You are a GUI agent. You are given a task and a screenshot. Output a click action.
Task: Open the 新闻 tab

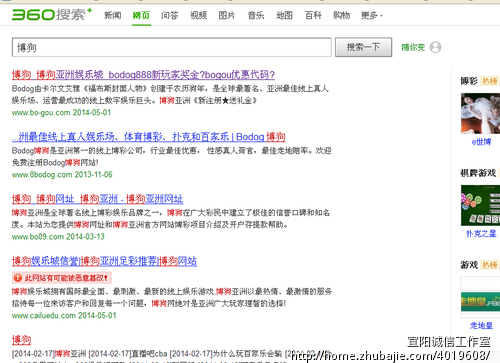pyautogui.click(x=113, y=15)
